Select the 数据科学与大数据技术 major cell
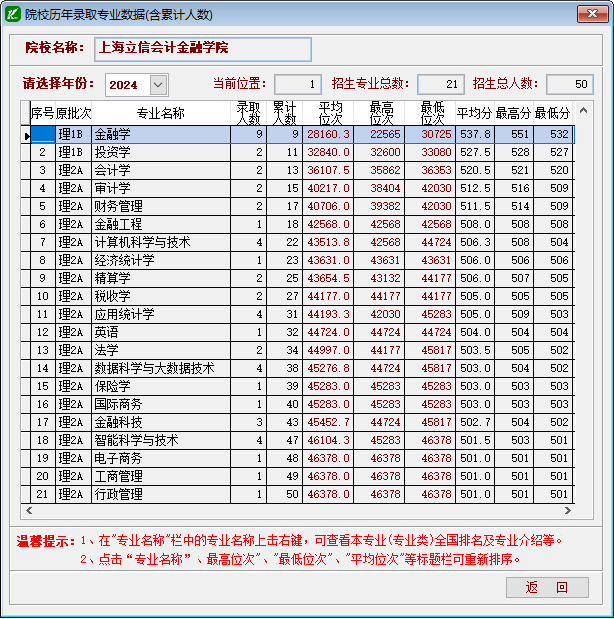Screen dimensions: 614x619 161,369
